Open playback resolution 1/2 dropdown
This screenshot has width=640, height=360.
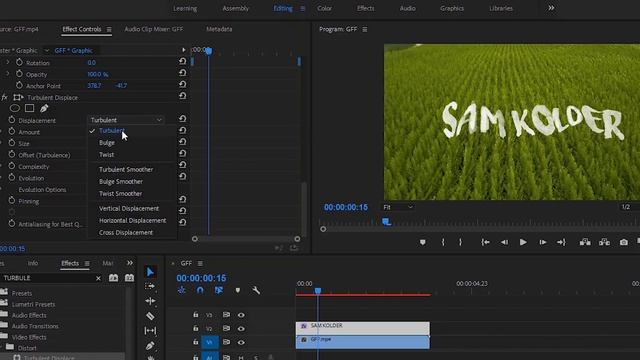[x=630, y=207]
